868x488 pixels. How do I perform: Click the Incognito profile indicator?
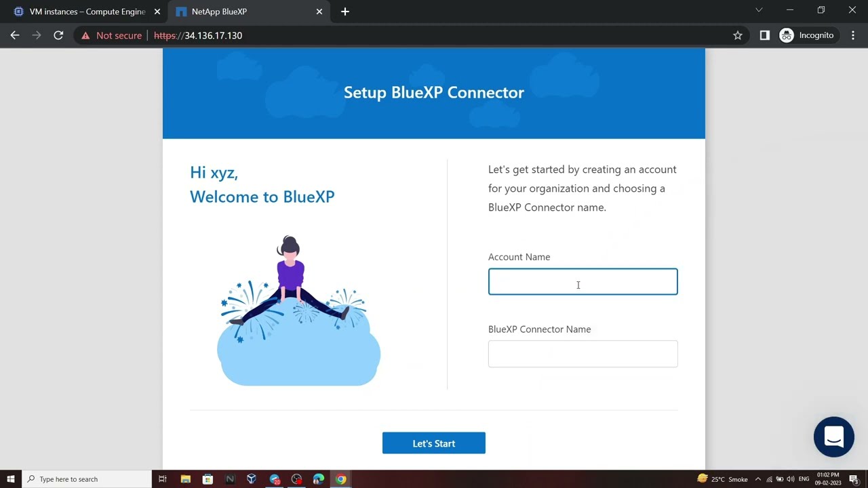pos(807,35)
